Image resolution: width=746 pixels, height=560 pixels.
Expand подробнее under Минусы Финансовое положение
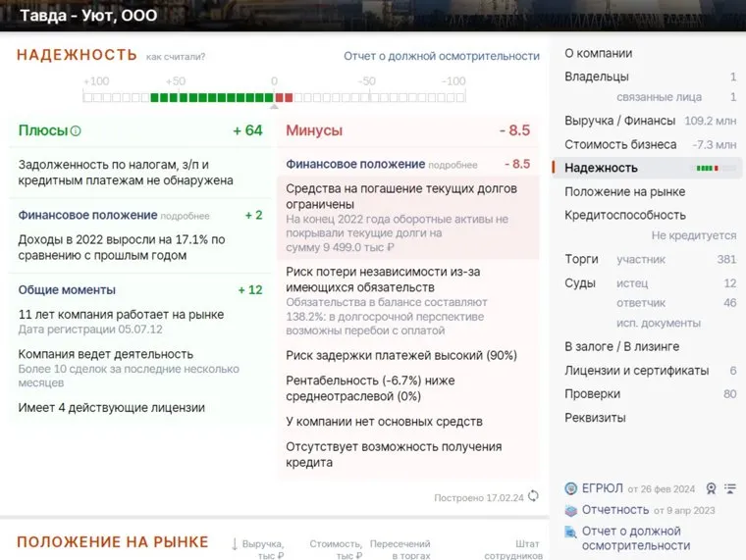click(x=453, y=165)
